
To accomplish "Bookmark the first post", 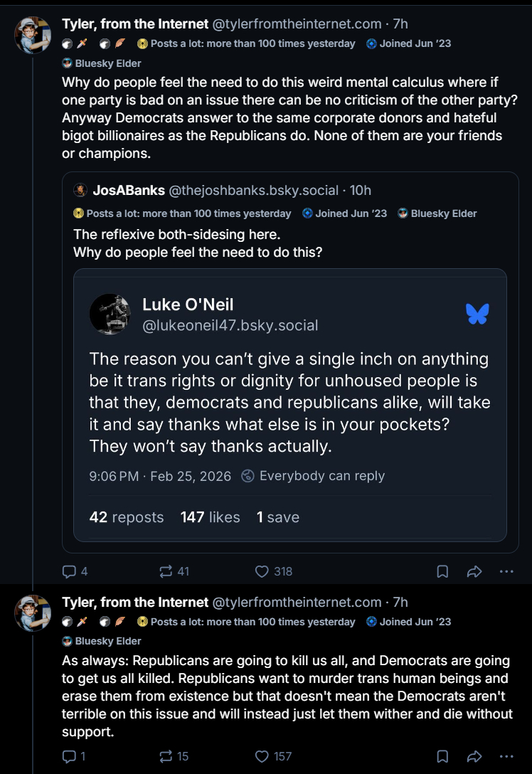I will pyautogui.click(x=442, y=571).
